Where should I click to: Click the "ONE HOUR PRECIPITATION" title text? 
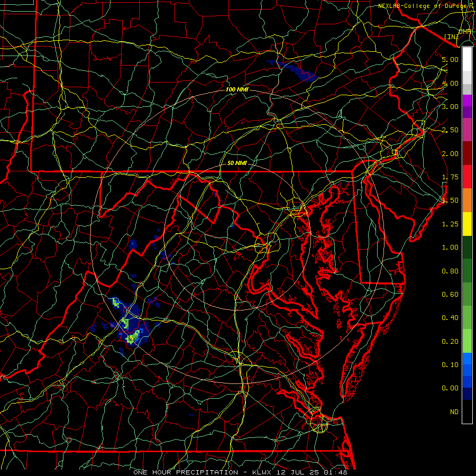[x=186, y=472]
